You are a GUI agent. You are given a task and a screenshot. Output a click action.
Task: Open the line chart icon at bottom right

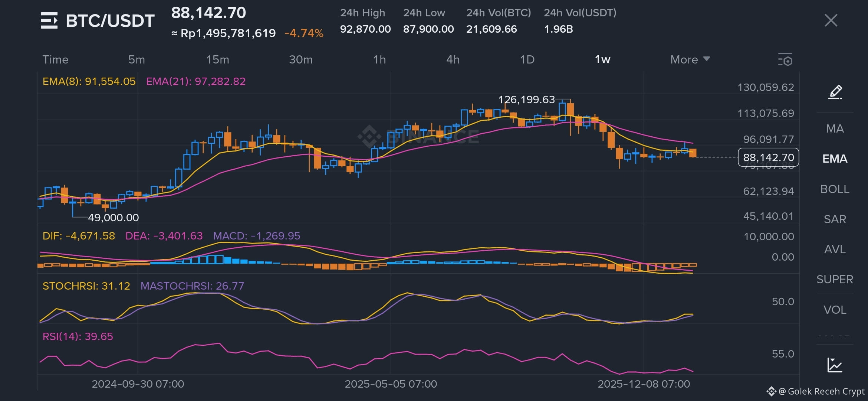[835, 365]
